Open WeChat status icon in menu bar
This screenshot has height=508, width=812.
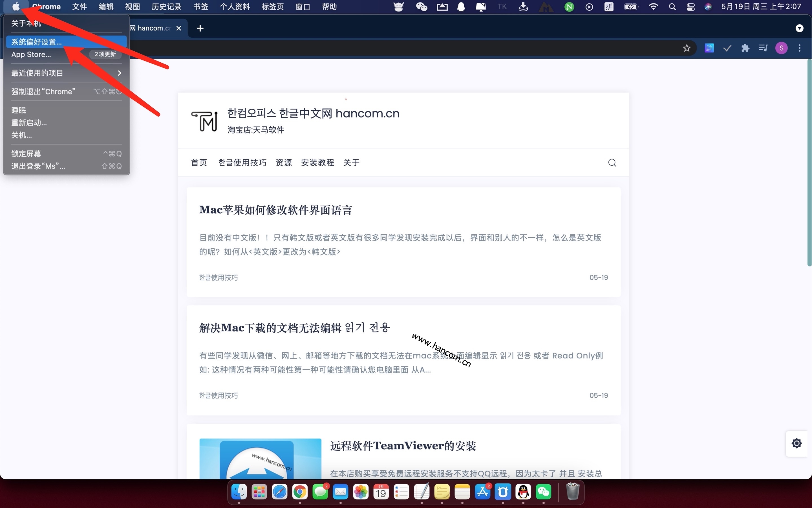click(x=422, y=7)
